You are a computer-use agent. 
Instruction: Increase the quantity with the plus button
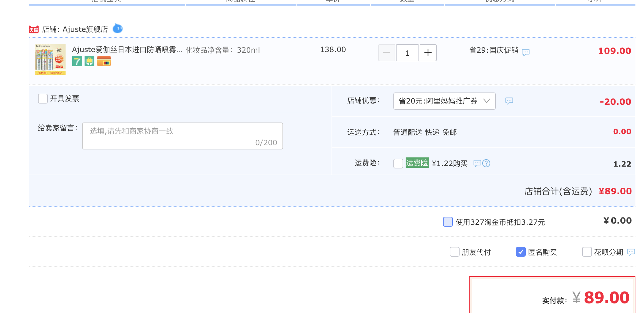[428, 53]
